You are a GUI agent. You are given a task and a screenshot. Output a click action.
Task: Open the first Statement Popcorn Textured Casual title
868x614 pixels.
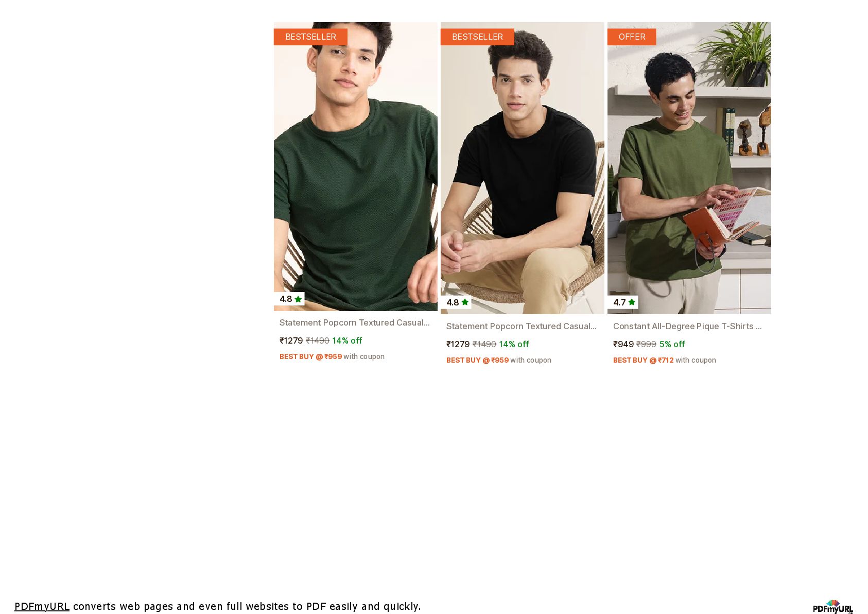355,322
